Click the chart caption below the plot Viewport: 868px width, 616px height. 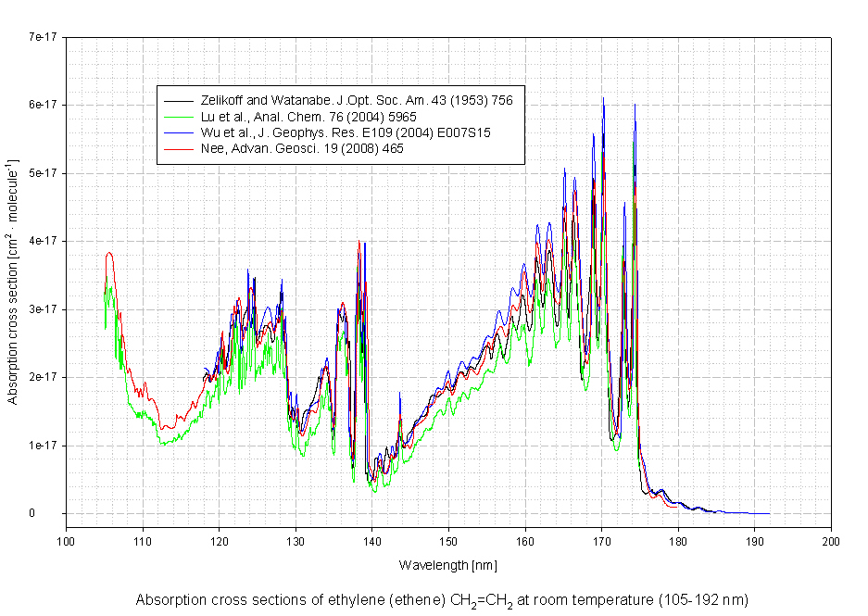(x=440, y=599)
